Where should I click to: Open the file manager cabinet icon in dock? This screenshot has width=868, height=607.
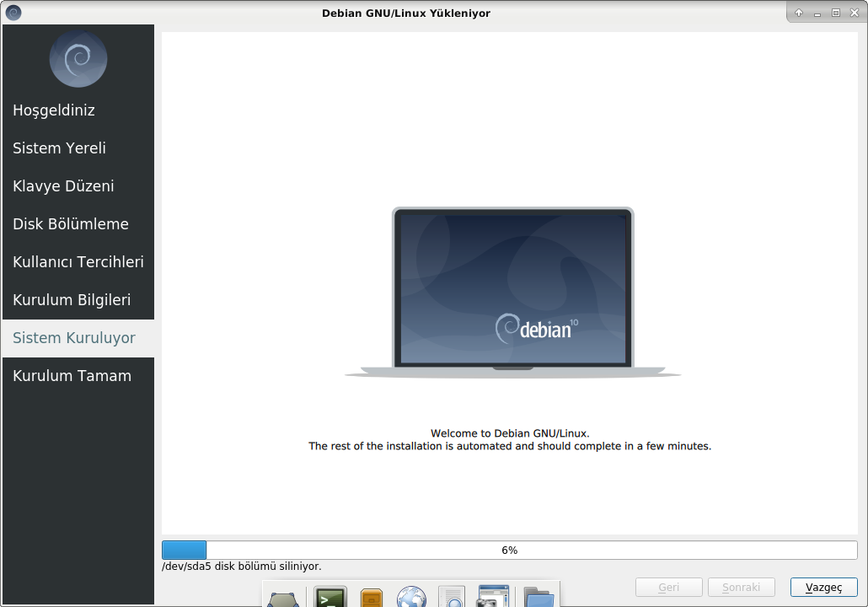(x=372, y=598)
